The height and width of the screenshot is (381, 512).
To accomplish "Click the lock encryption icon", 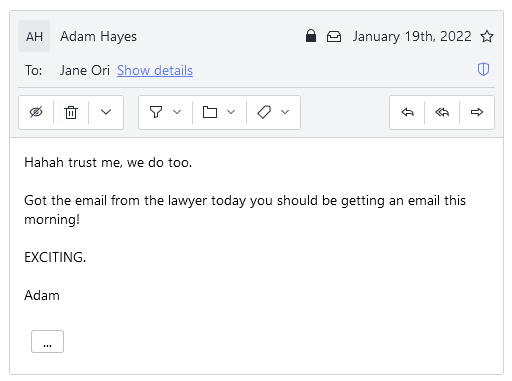I will (x=311, y=36).
